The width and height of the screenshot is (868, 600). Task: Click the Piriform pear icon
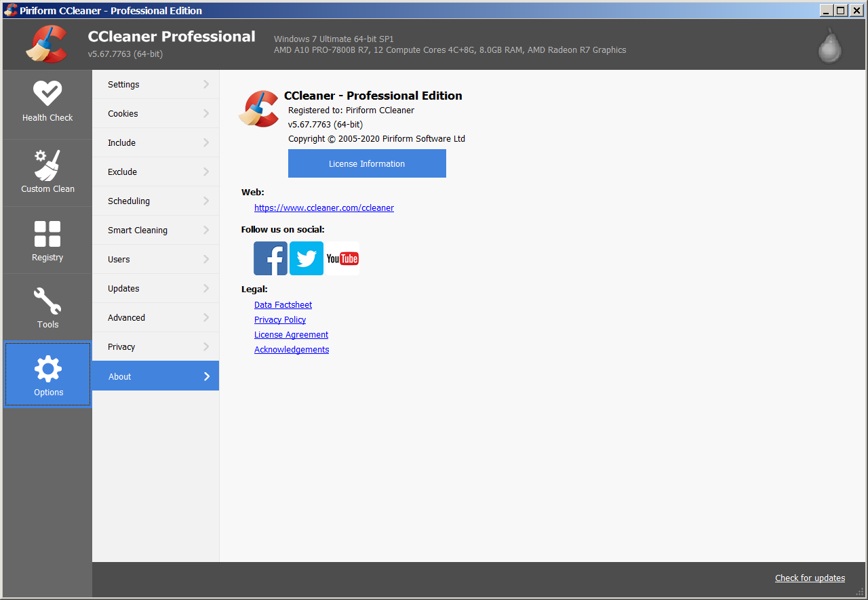(829, 45)
